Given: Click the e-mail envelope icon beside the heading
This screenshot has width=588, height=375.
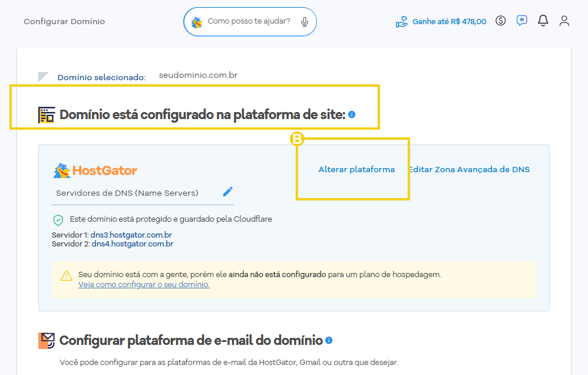Looking at the screenshot, I should [x=47, y=340].
